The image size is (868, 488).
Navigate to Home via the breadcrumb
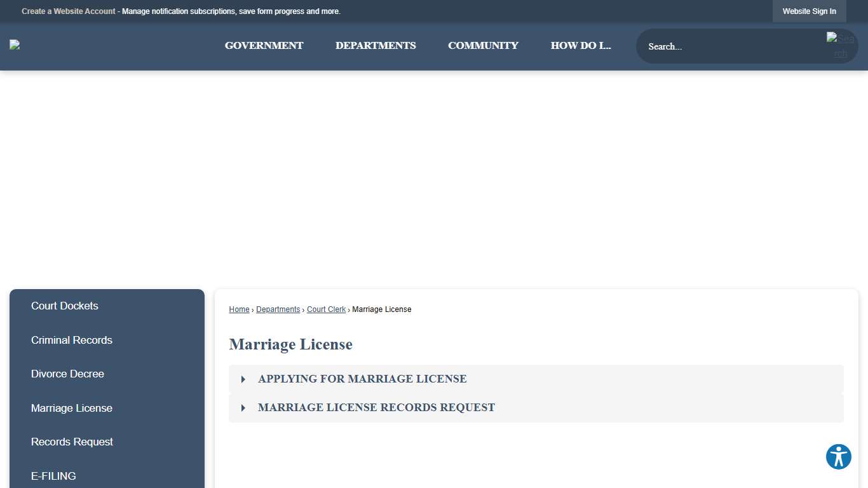click(239, 309)
